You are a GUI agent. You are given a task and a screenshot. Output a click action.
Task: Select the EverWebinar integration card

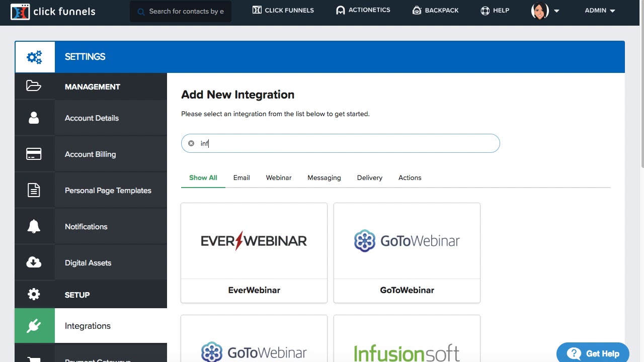(x=254, y=253)
